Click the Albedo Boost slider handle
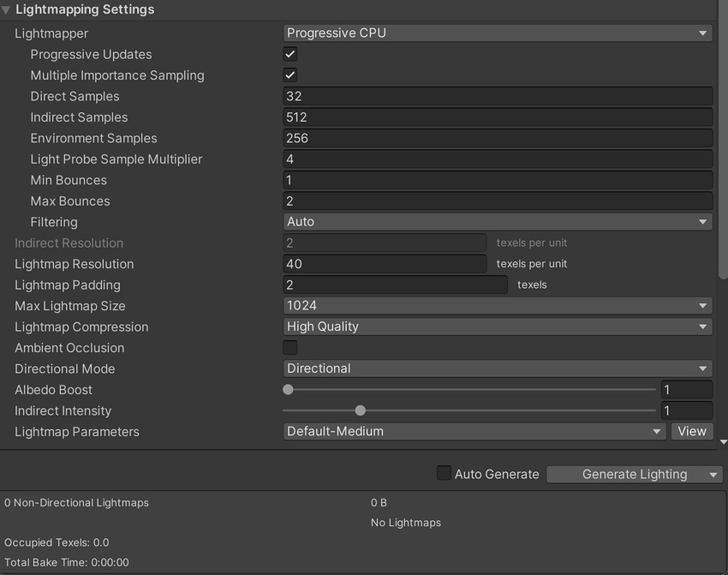The width and height of the screenshot is (728, 575). click(289, 390)
